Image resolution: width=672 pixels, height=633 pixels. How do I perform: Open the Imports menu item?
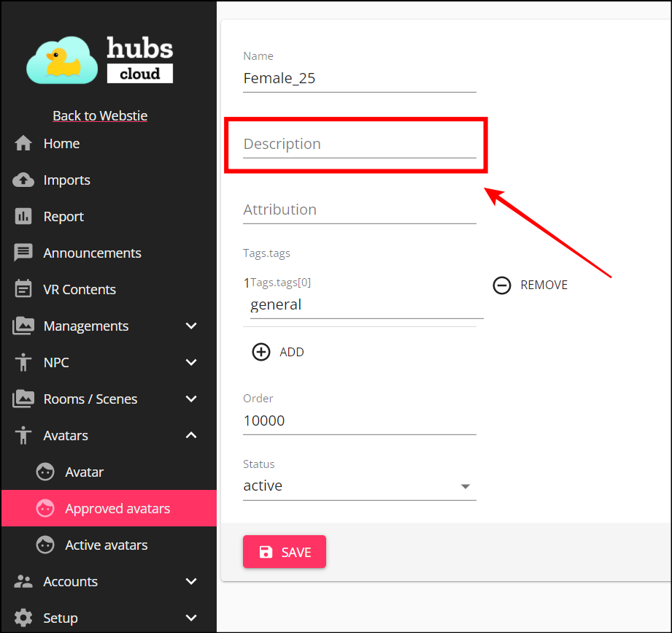click(x=109, y=180)
